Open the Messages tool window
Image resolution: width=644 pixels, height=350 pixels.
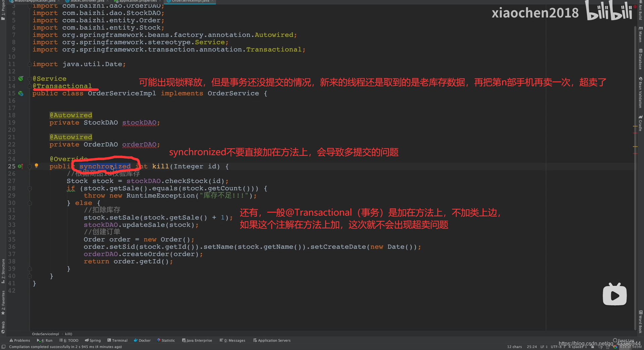(x=233, y=340)
